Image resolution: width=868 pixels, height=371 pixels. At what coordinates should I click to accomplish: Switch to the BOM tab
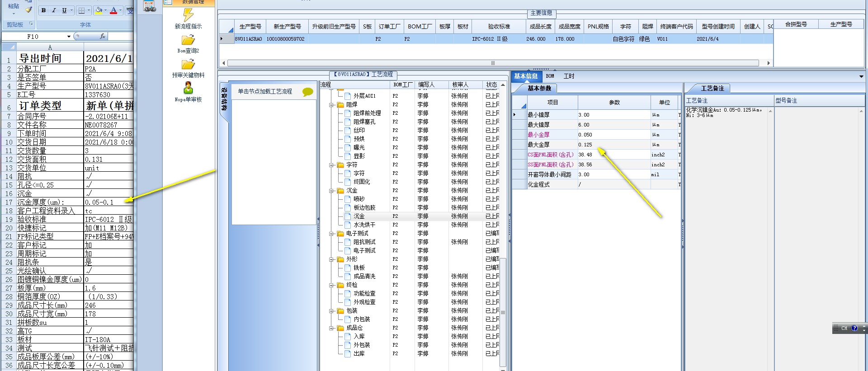[550, 76]
